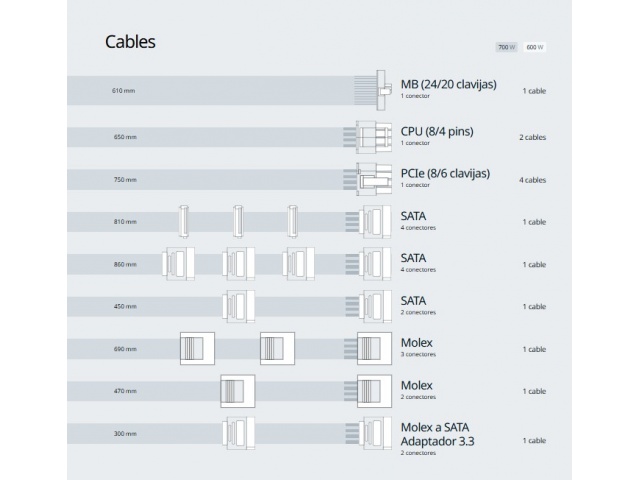Click the leftmost Molex connector on 690 mm cable
The image size is (640, 480).
[197, 349]
